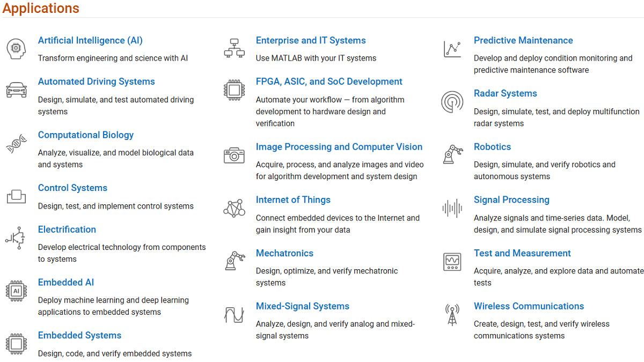
Task: Click the Mixed-Signal Systems wave icon
Action: point(234,315)
